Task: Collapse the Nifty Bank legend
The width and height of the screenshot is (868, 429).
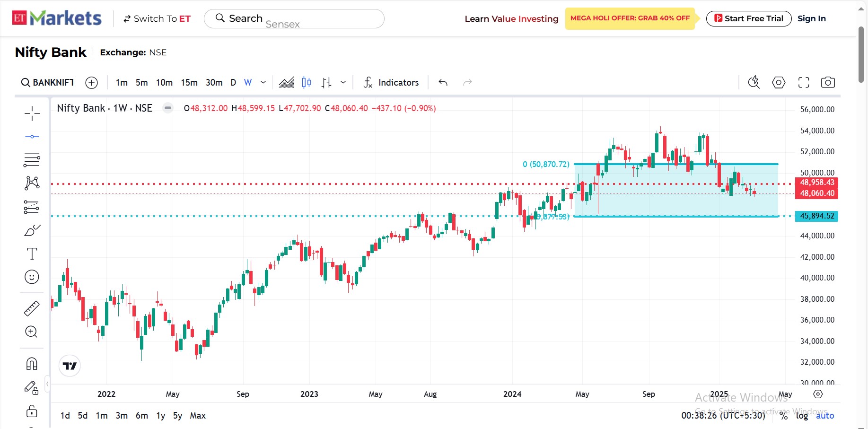Action: click(168, 108)
